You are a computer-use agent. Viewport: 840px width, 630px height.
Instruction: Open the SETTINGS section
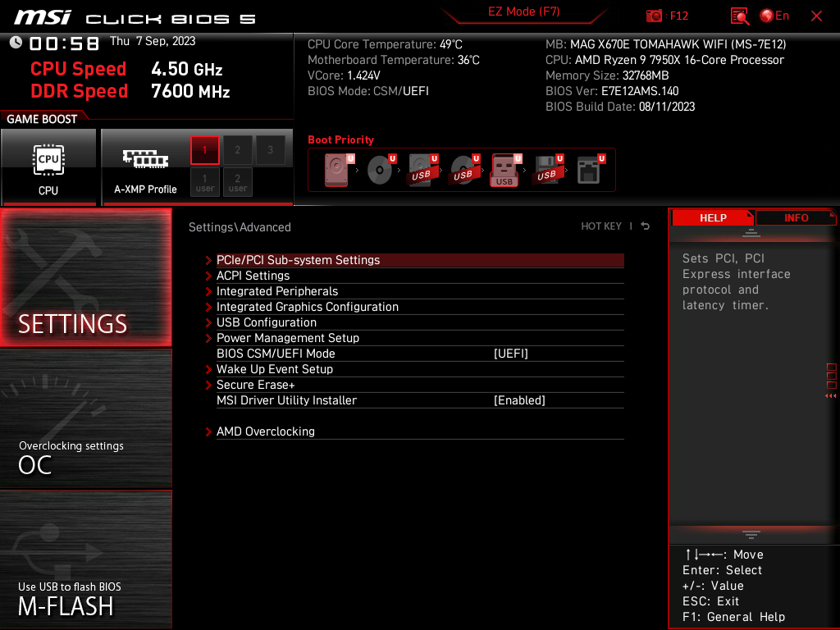(x=85, y=277)
